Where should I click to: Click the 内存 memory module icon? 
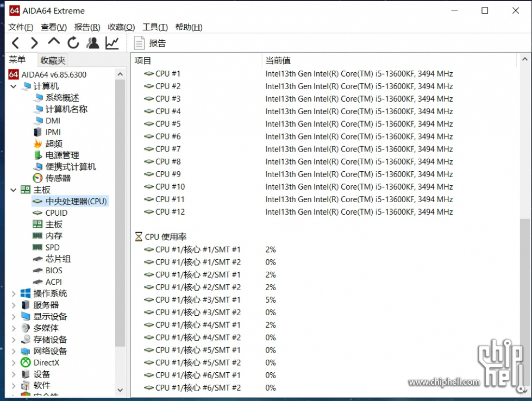pos(37,236)
